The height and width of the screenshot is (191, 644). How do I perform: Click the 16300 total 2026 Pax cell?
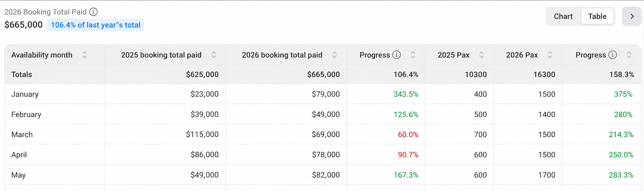(x=544, y=74)
